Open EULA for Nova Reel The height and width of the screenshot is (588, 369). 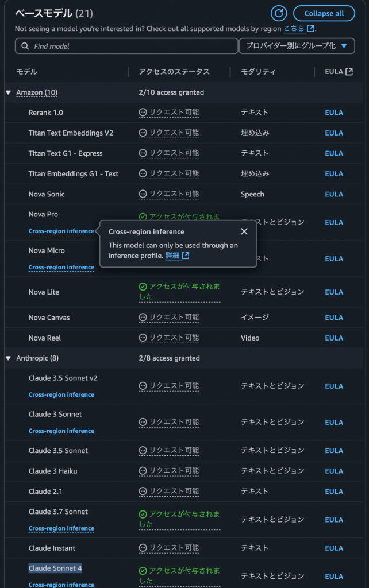pyautogui.click(x=334, y=338)
